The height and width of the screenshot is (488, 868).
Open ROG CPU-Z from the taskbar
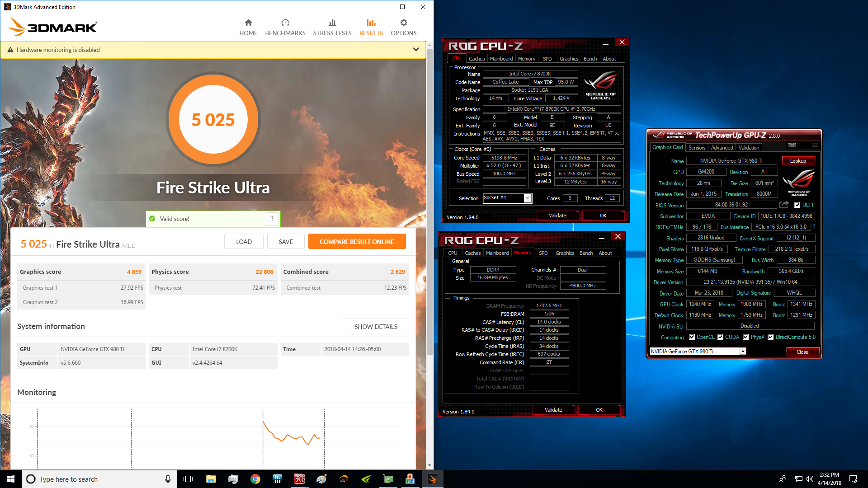[x=299, y=479]
